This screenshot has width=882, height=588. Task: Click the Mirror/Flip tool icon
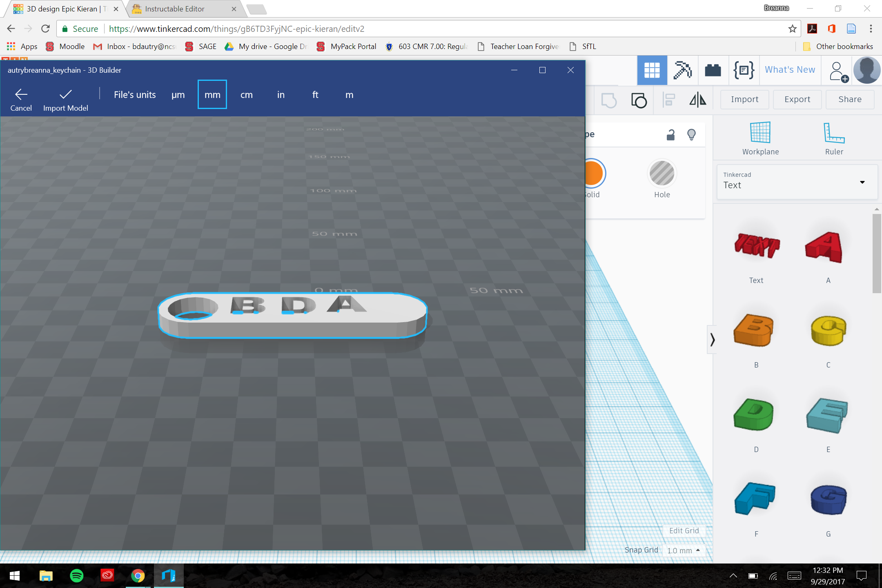pyautogui.click(x=697, y=99)
